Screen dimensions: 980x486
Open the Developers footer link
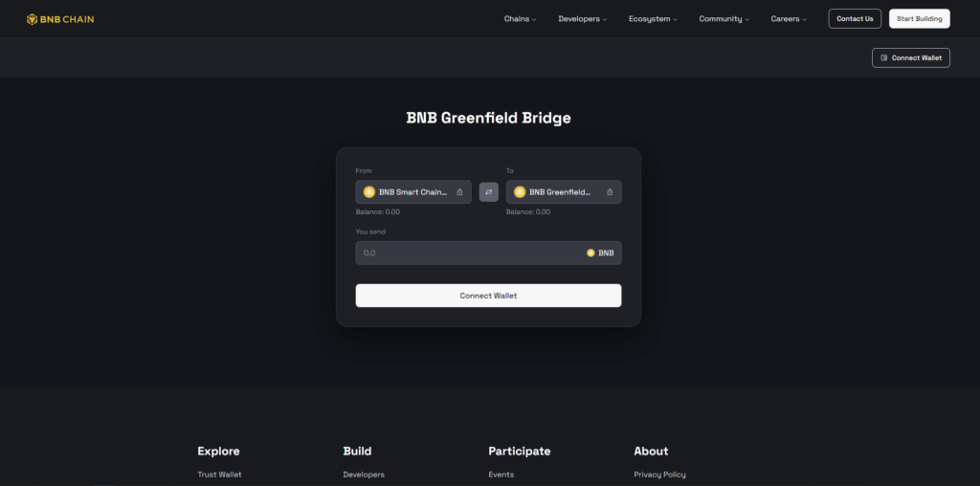coord(364,475)
